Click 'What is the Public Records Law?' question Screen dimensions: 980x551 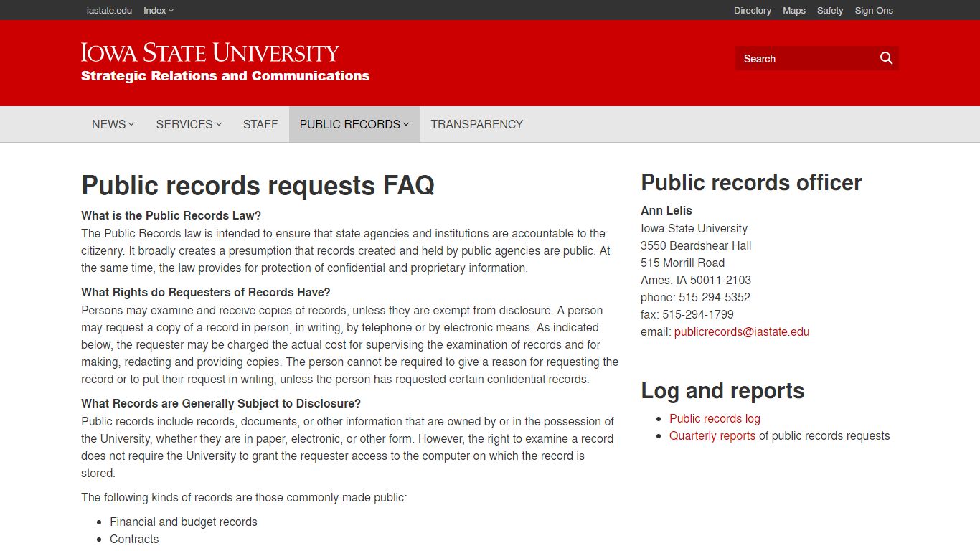pos(171,215)
